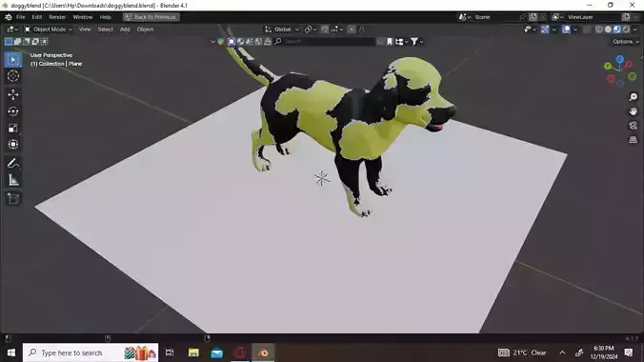The height and width of the screenshot is (362, 644).
Task: Switch to solid shading mode
Action: pyautogui.click(x=608, y=30)
